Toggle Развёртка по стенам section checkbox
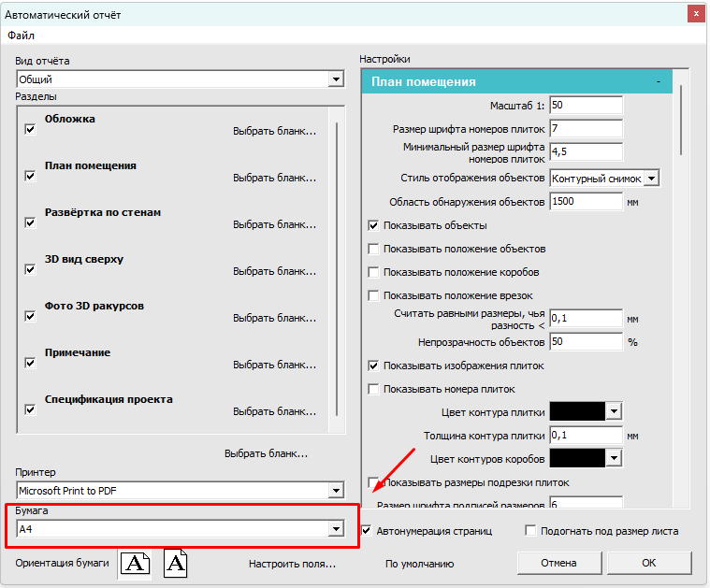Screen dimensions: 710x588 click(30, 222)
